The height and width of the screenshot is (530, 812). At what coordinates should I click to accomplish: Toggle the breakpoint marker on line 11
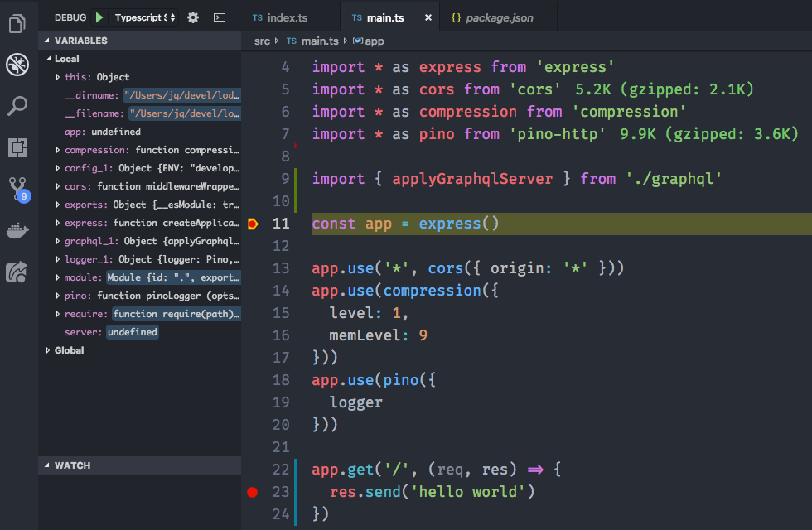pos(254,223)
